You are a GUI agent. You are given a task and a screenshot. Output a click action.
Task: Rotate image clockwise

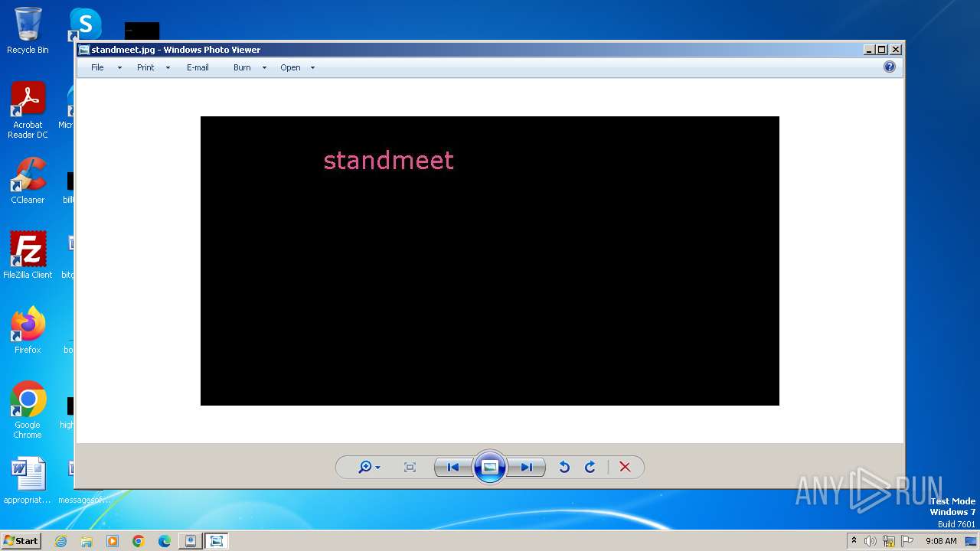click(x=590, y=467)
